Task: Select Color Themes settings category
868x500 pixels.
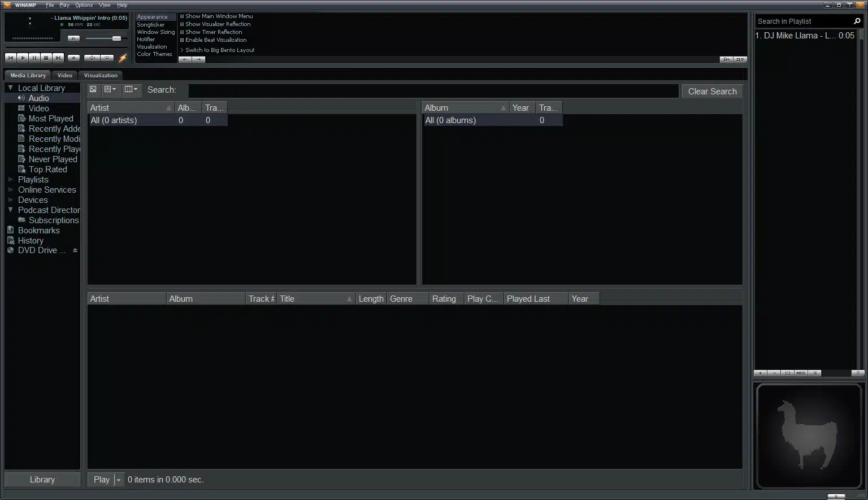Action: point(154,54)
